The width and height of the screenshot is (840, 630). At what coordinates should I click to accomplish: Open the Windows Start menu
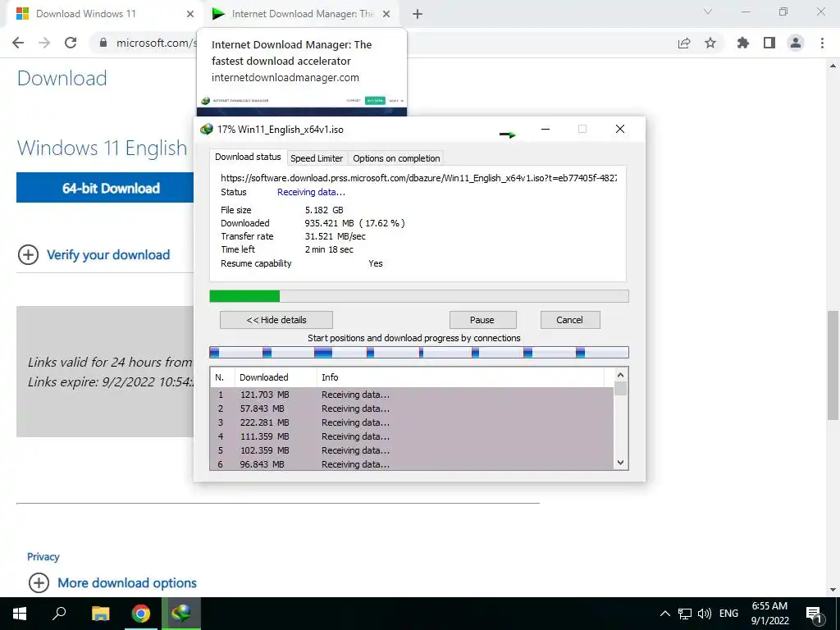click(20, 614)
